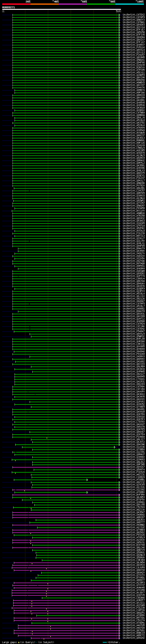This screenshot has height=644, width=146.
Task: Select hit UniRef100_A5C011
Action: [134, 72]
